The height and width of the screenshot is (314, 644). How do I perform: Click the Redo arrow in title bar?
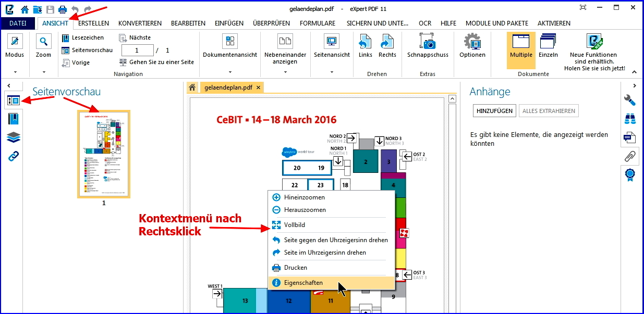(x=88, y=9)
